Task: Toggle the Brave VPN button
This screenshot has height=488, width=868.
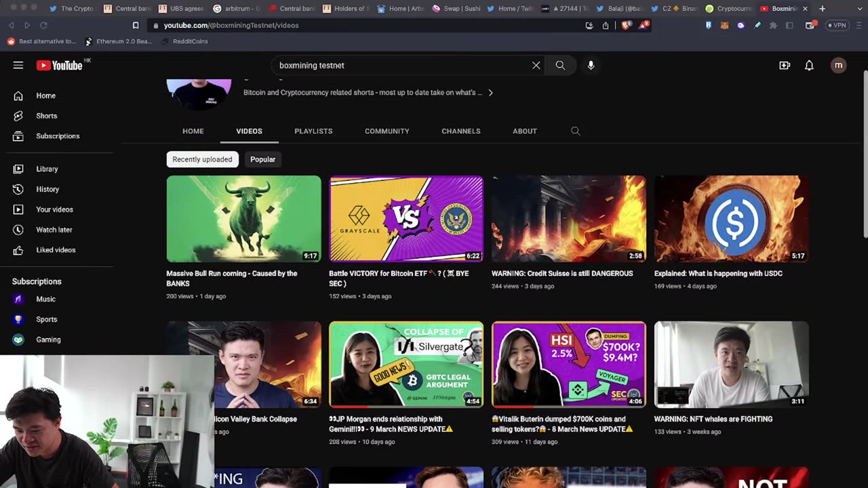Action: pos(838,25)
